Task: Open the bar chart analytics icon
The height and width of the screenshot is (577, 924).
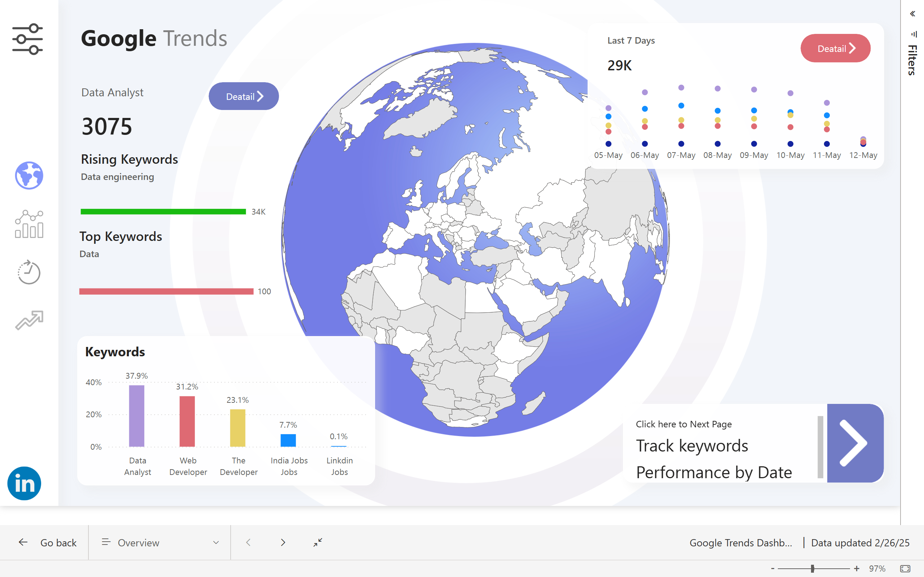Action: click(29, 224)
